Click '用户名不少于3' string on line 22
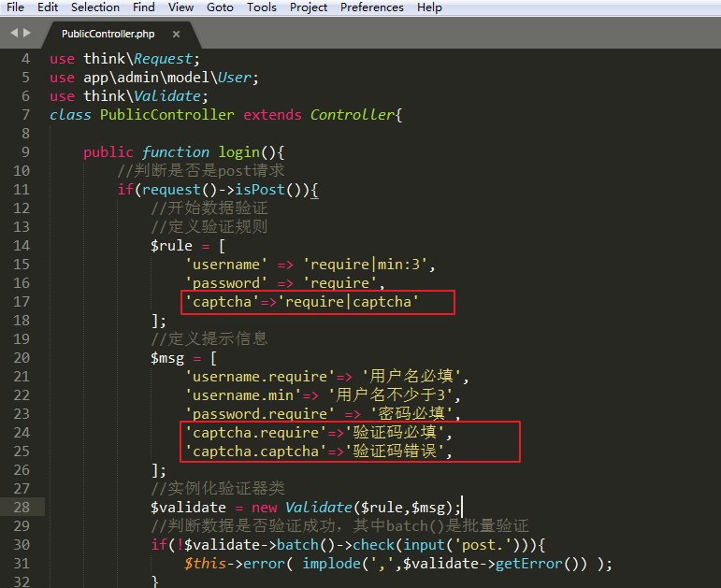The height and width of the screenshot is (588, 721). click(391, 395)
